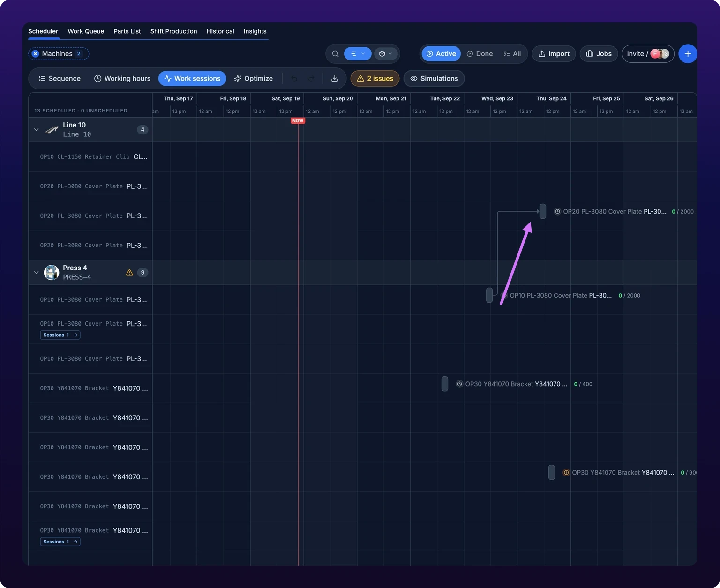Click the OP30 Y841070 0/900 session bar
The width and height of the screenshot is (720, 588).
point(552,472)
